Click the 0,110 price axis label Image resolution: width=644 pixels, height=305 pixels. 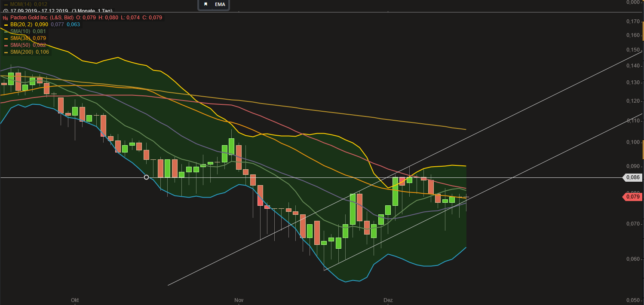pos(633,121)
